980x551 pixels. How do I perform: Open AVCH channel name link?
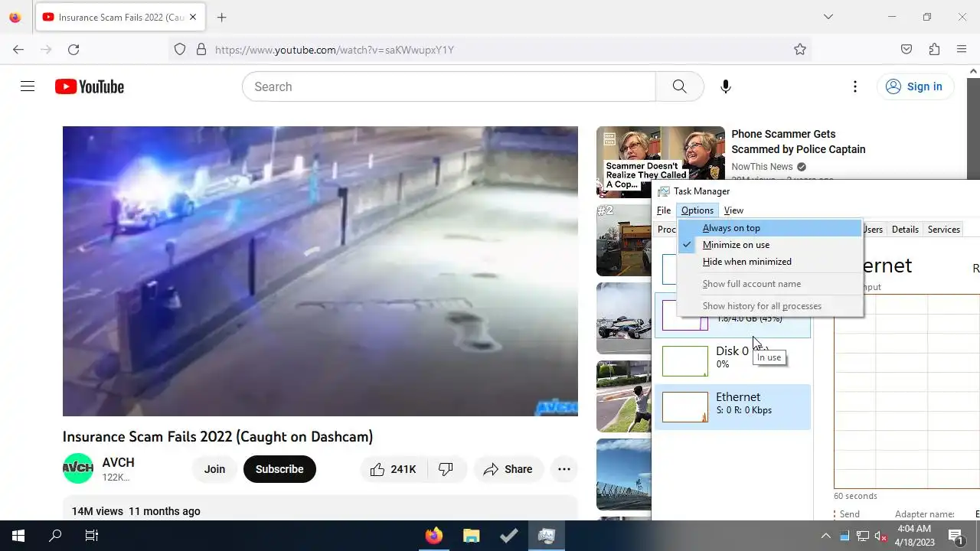point(118,462)
